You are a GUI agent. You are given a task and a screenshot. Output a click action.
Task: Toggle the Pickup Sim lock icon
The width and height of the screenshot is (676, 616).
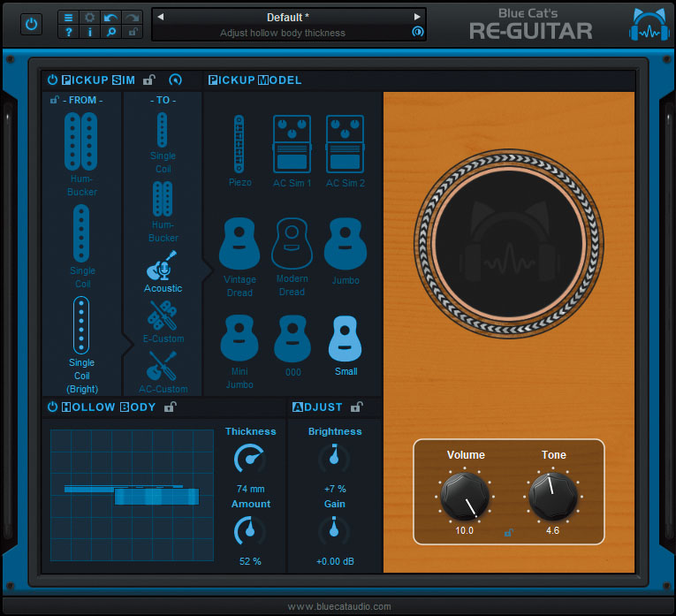[148, 80]
